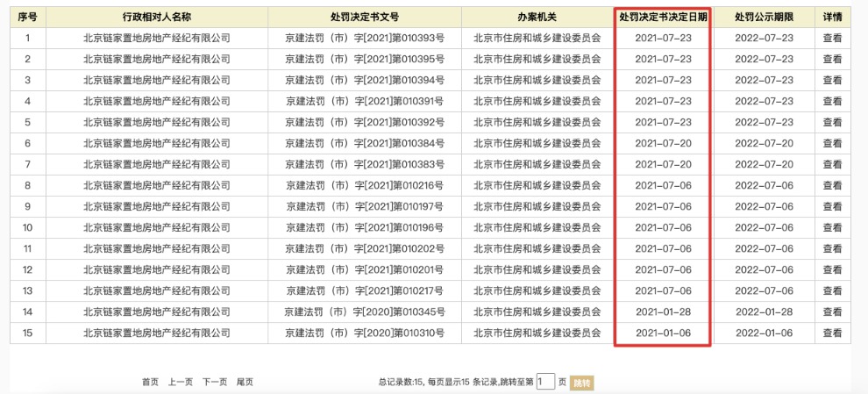Viewport: 868px width, 394px height.
Task: Click decision date 2021-01-28
Action: coord(663,312)
